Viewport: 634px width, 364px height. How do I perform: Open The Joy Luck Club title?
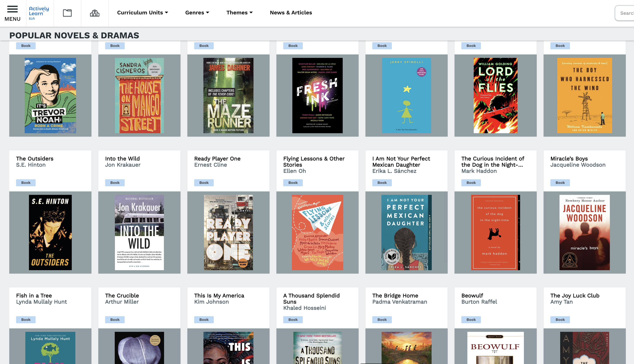coord(575,296)
